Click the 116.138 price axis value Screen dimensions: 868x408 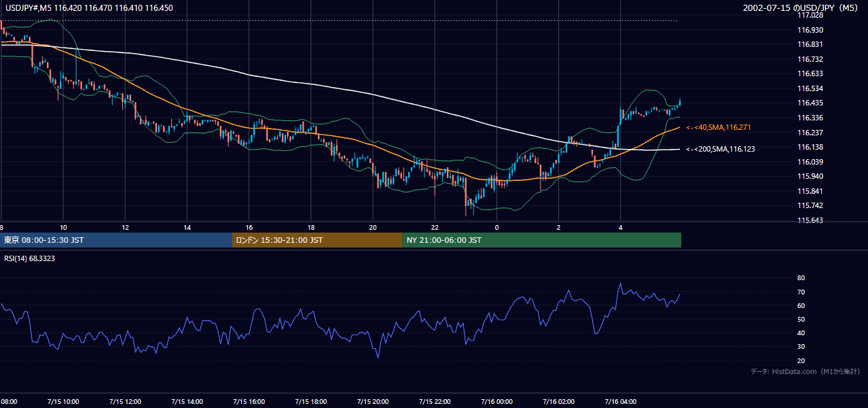pyautogui.click(x=811, y=147)
